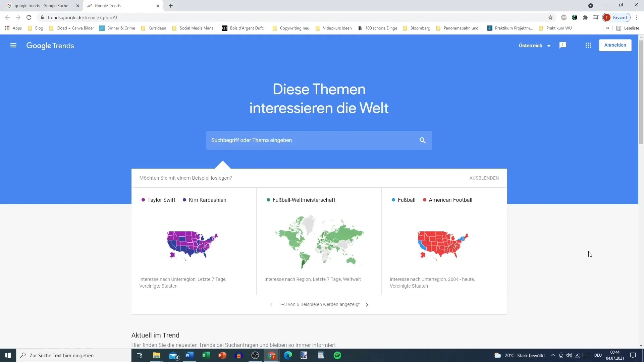Open the Taylor Swift comparison example
Screen dimensions: 644x362
coord(194,241)
